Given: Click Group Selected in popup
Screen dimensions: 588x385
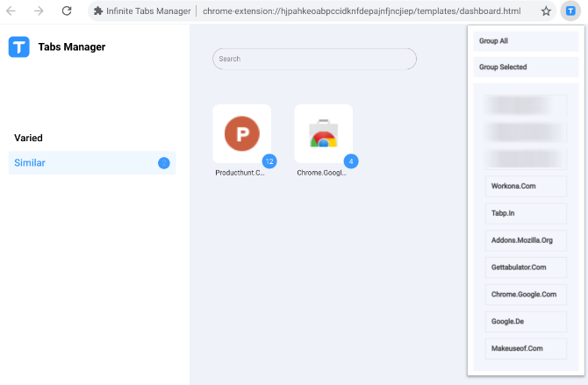Looking at the screenshot, I should coord(526,68).
